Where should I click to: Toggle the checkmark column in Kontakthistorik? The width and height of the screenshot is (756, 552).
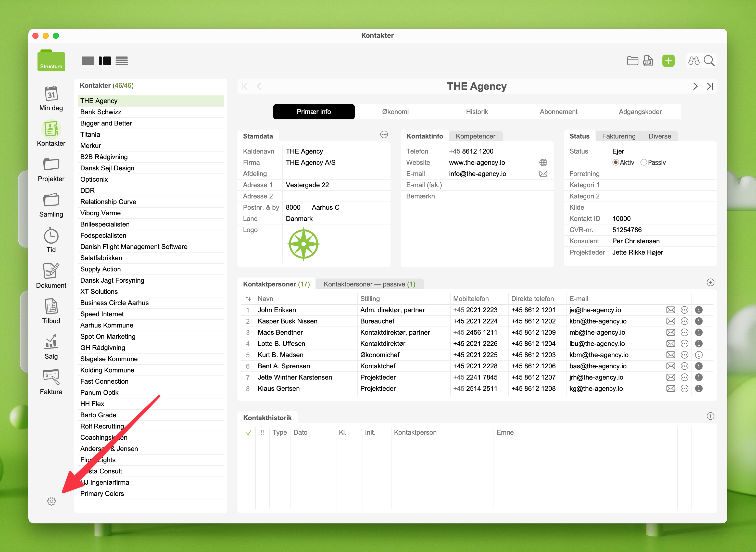point(248,432)
